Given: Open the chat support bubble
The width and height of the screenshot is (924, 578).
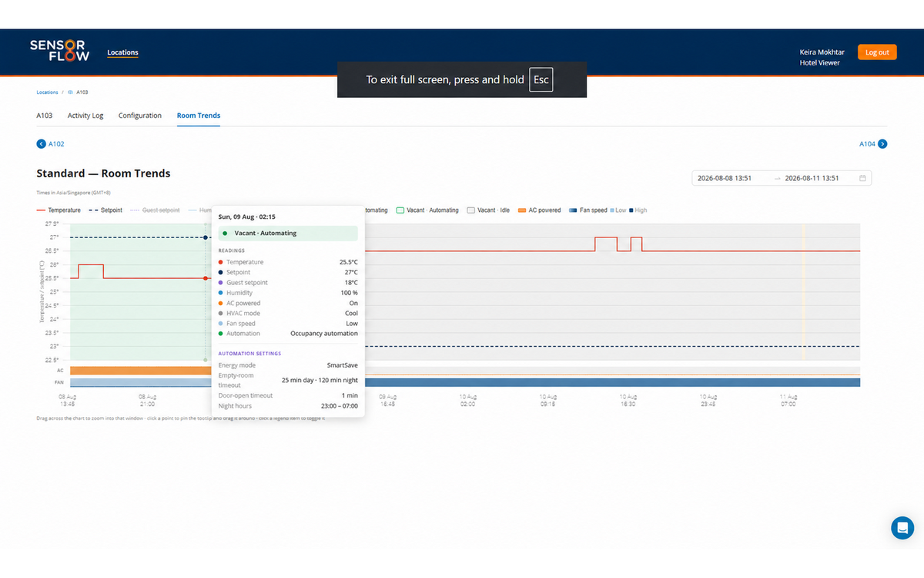Looking at the screenshot, I should click(902, 528).
